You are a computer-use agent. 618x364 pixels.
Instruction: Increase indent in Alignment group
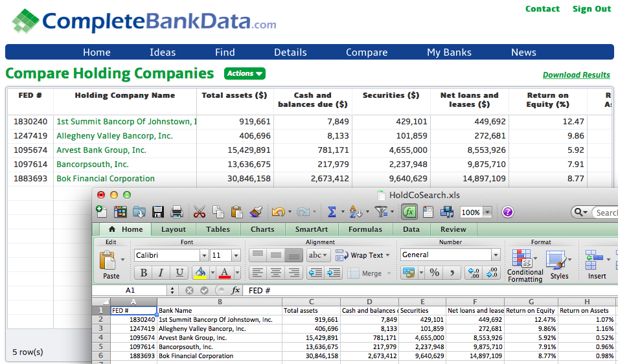(334, 273)
